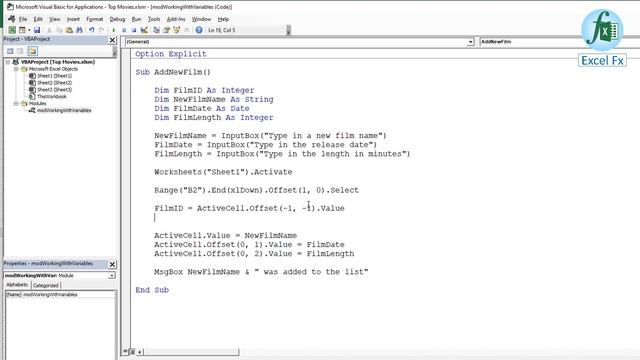Click the 'Option Explicit' code line
This screenshot has width=640, height=360.
coord(171,54)
